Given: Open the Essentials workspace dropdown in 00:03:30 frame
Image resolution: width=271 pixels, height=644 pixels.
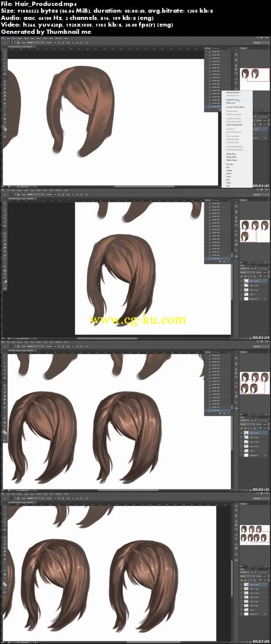Looking at the screenshot, I should click(261, 194).
